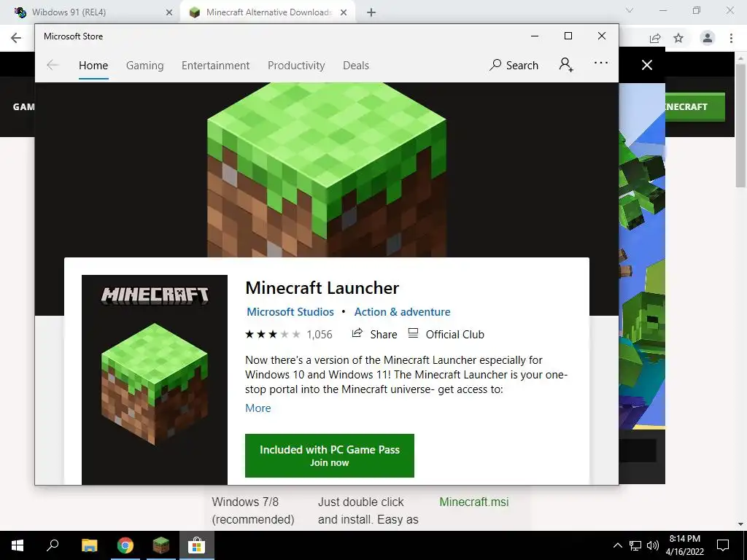Switch to the Home tab in Store

point(93,65)
